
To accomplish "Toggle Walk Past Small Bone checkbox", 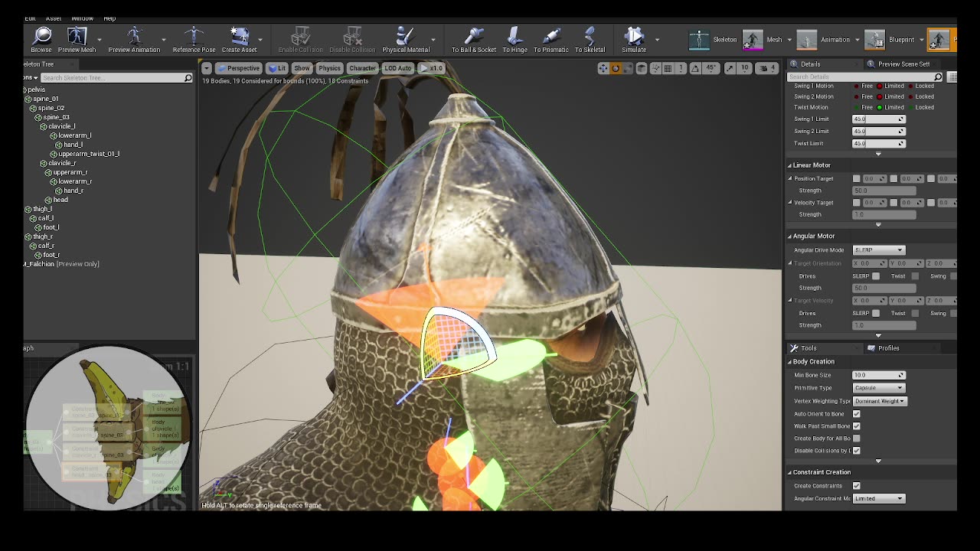I will pos(857,426).
